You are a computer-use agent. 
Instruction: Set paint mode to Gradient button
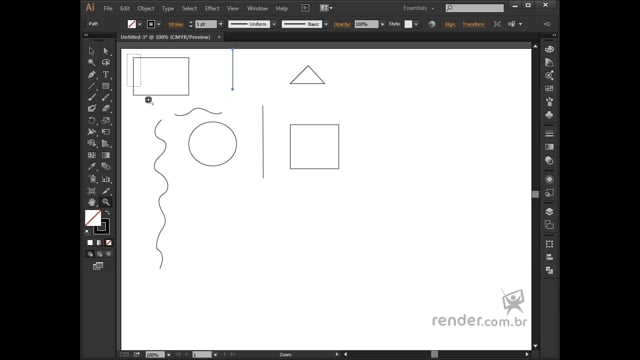(x=99, y=242)
